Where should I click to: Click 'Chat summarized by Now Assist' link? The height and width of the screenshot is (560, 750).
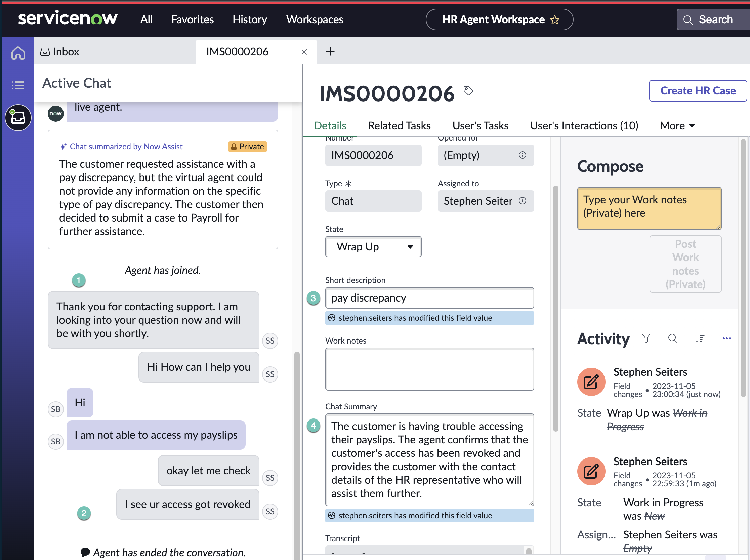pos(126,147)
